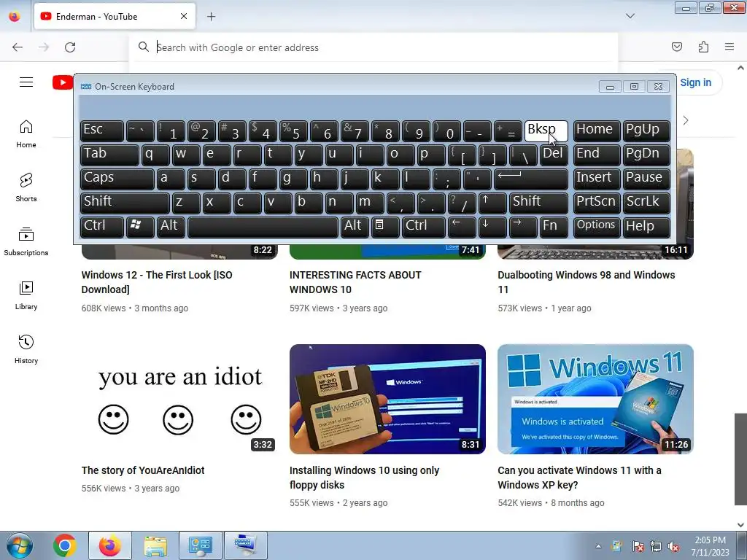Toggle the Insert key
The height and width of the screenshot is (560, 747).
pyautogui.click(x=597, y=179)
